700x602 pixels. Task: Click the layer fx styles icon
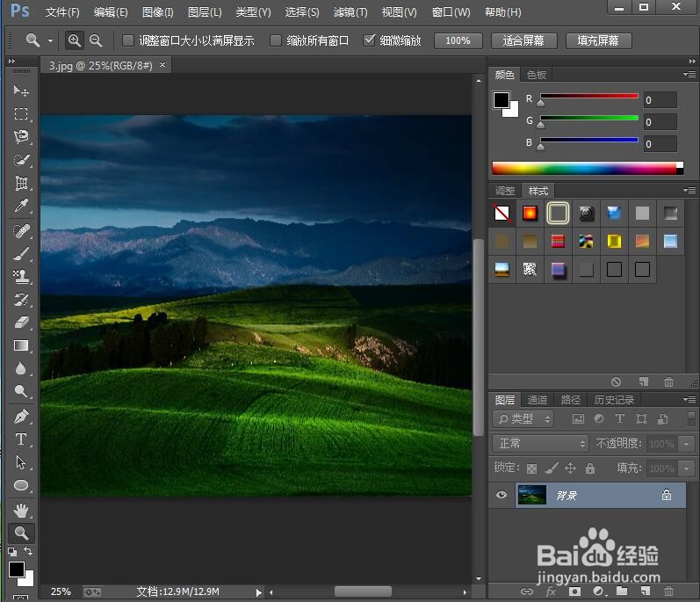click(551, 591)
